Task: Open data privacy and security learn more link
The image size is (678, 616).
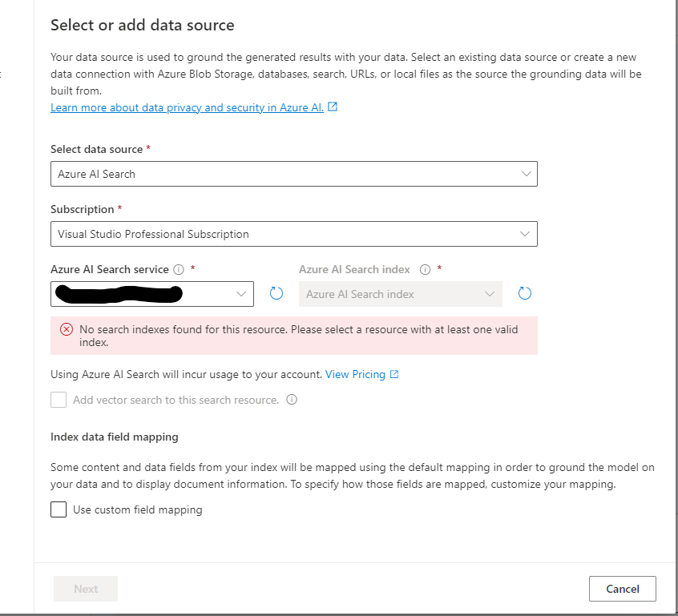Action: [x=187, y=107]
